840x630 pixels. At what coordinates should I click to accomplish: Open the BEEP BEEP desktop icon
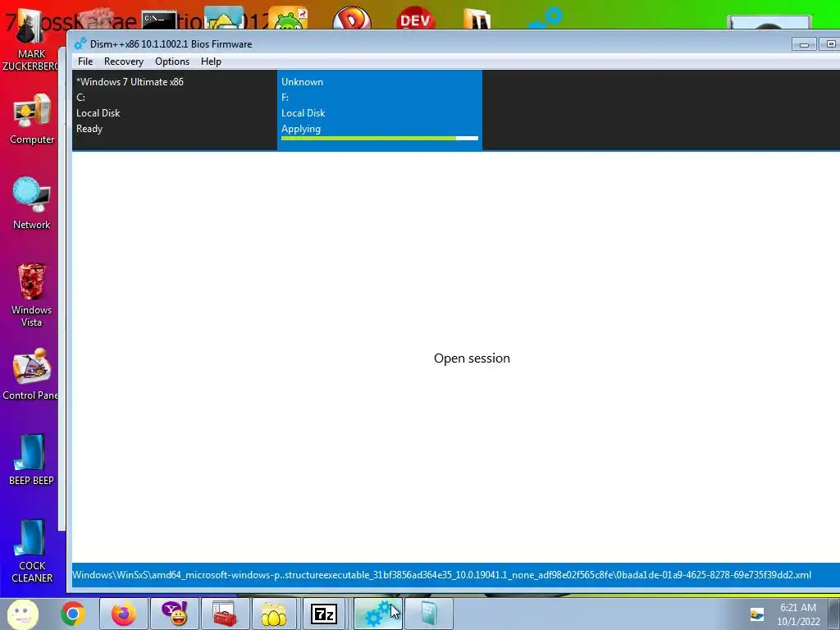32,459
